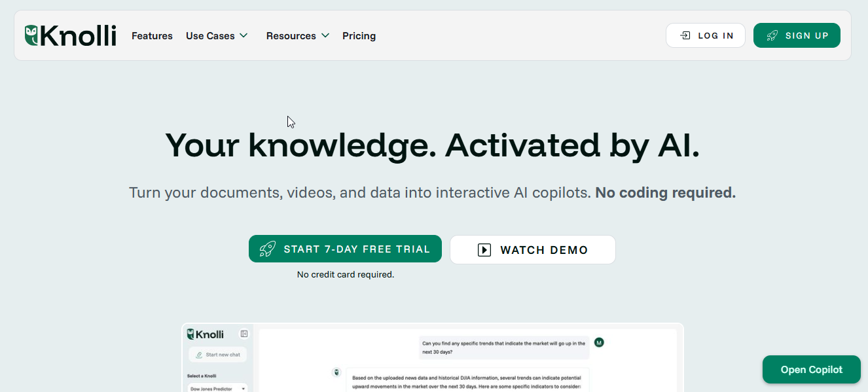This screenshot has width=868, height=392.
Task: Open the Copilot chat widget
Action: tap(812, 370)
